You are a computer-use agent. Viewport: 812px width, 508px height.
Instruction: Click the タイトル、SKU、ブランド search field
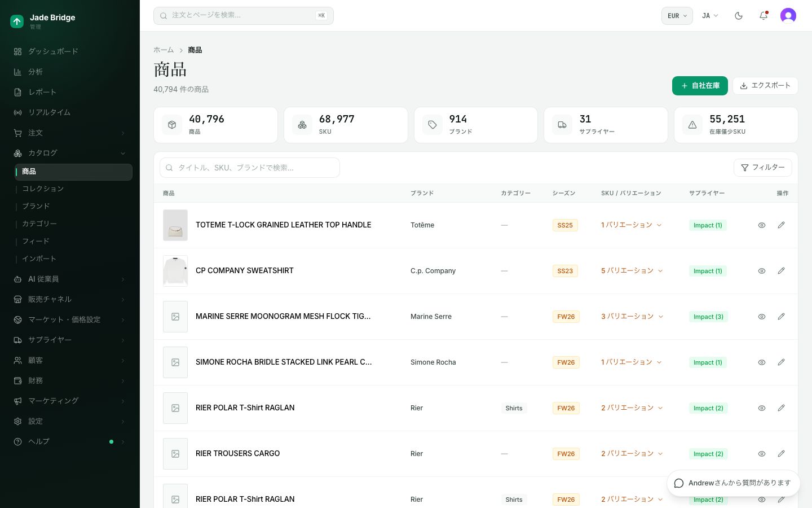[250, 168]
